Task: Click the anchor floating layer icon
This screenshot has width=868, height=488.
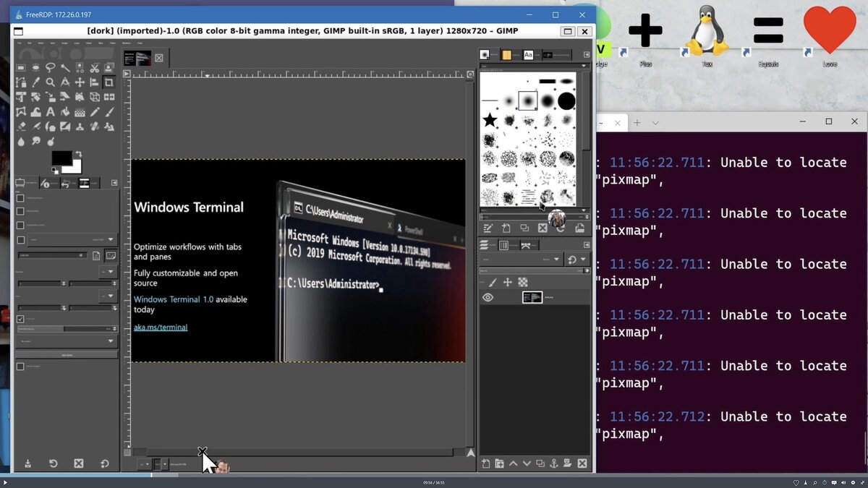Action: [554, 463]
